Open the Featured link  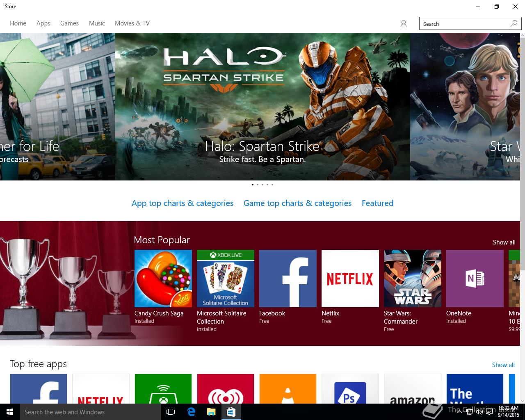[x=377, y=203]
